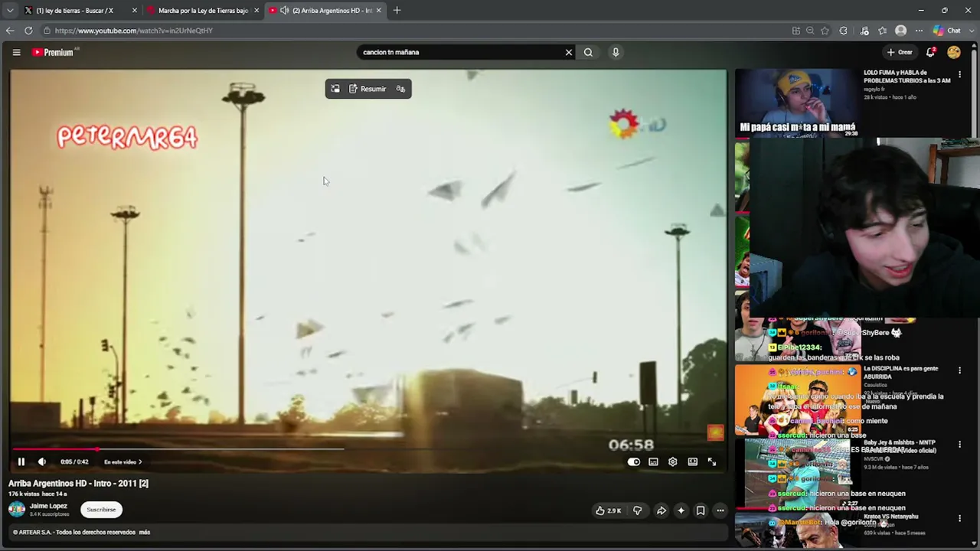Click icon left of Resumir
The image size is (980, 551).
coord(335,89)
